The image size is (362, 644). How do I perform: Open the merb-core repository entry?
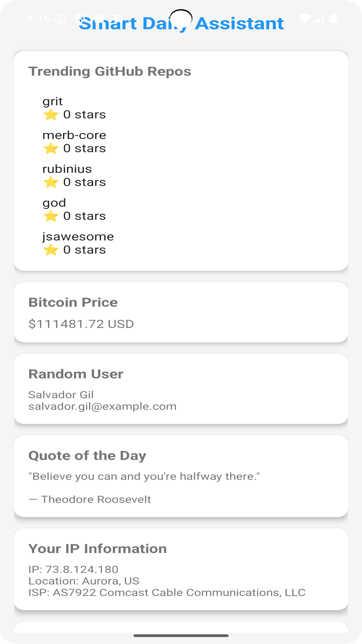(x=74, y=135)
